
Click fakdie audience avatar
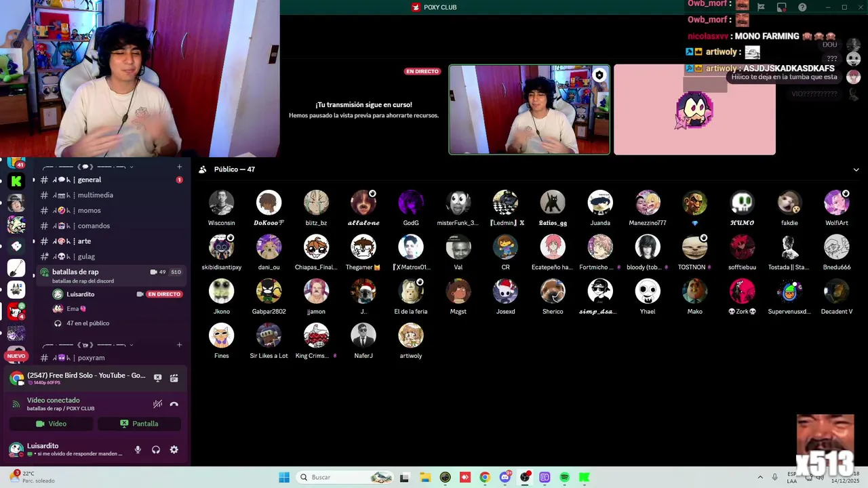(789, 203)
